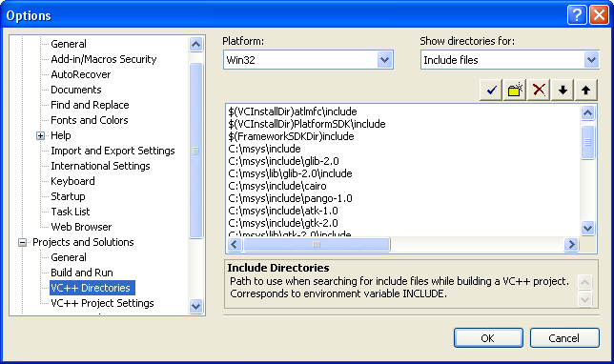
Task: Add a new line with folder icon
Action: 515,90
